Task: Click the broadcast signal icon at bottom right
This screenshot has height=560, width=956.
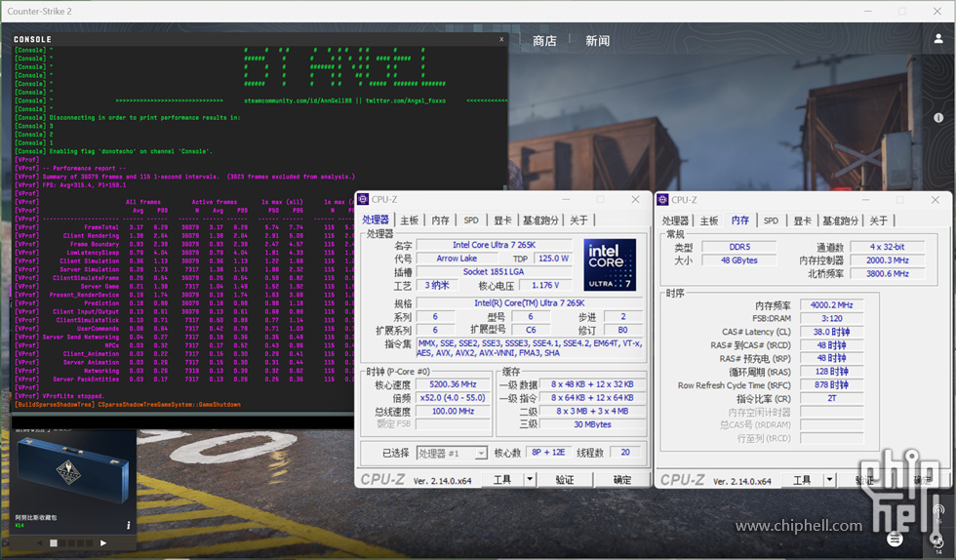Action: click(938, 509)
